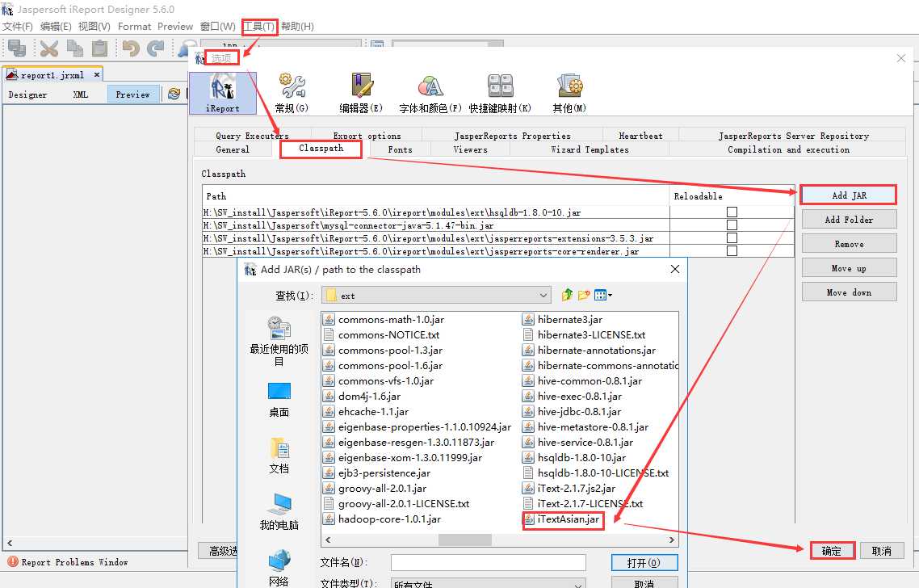Click the 文件名 file name input field
Screen dimensions: 919x588
489,562
